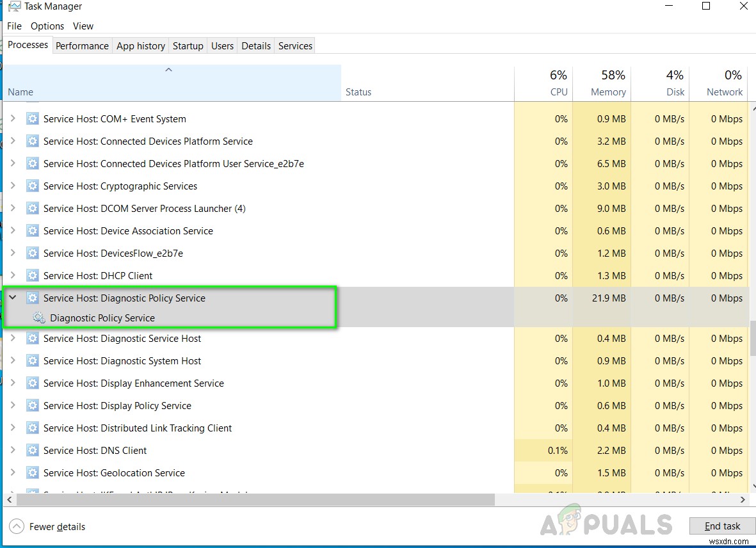Click the Fewer details circle arrow icon
This screenshot has height=548, width=756.
(x=17, y=526)
